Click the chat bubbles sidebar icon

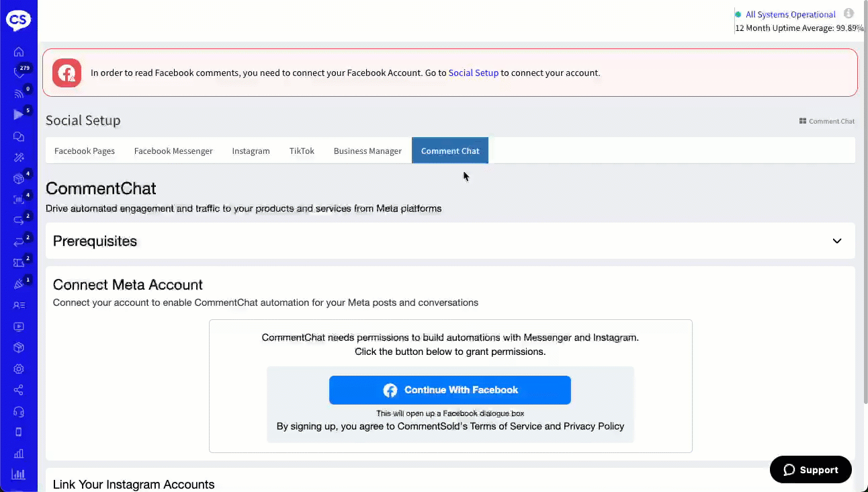19,136
